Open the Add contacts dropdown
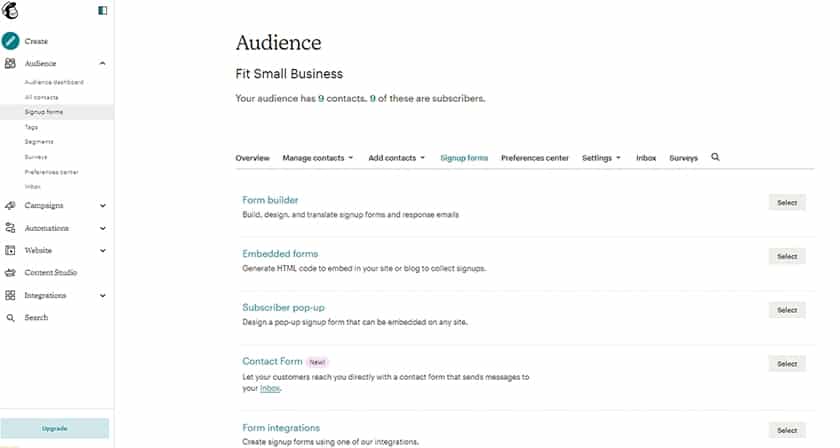This screenshot has height=448, width=840. click(396, 158)
